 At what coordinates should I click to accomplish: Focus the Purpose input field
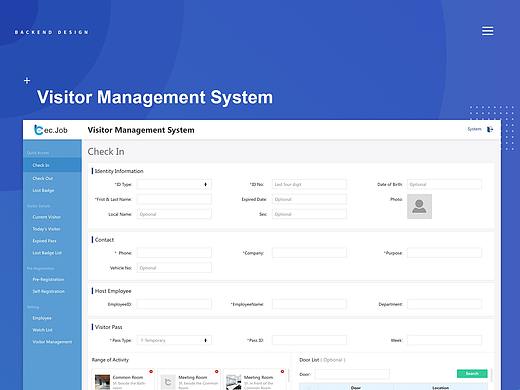pos(444,253)
